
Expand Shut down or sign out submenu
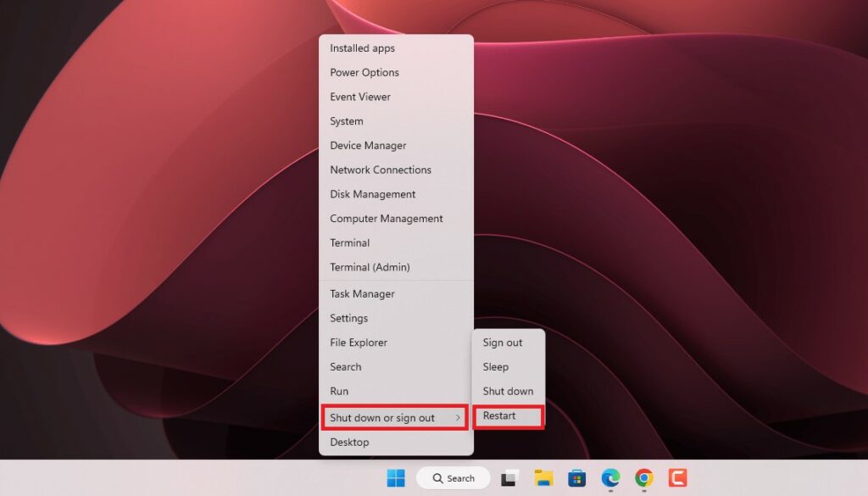coord(395,417)
